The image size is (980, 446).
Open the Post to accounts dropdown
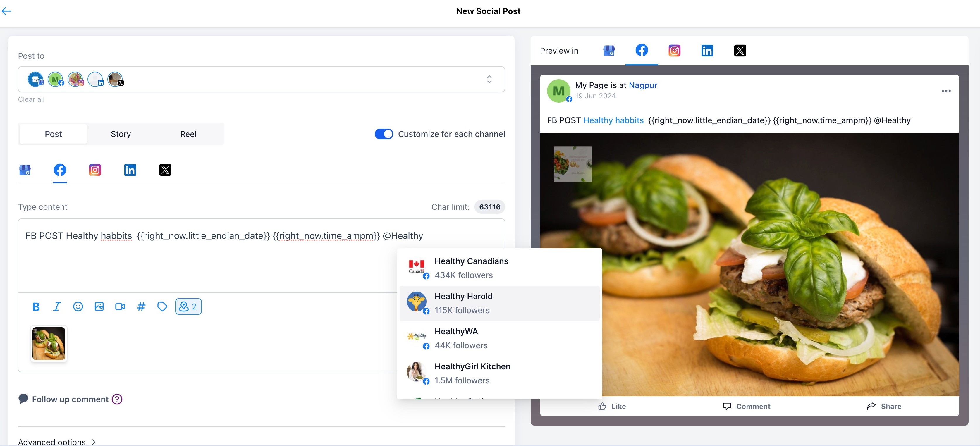489,79
